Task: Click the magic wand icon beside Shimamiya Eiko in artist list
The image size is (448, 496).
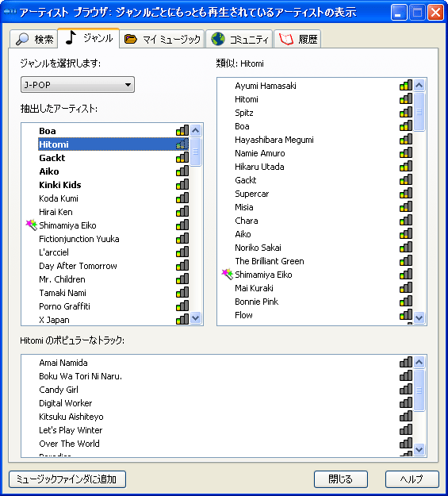Action: 31,225
